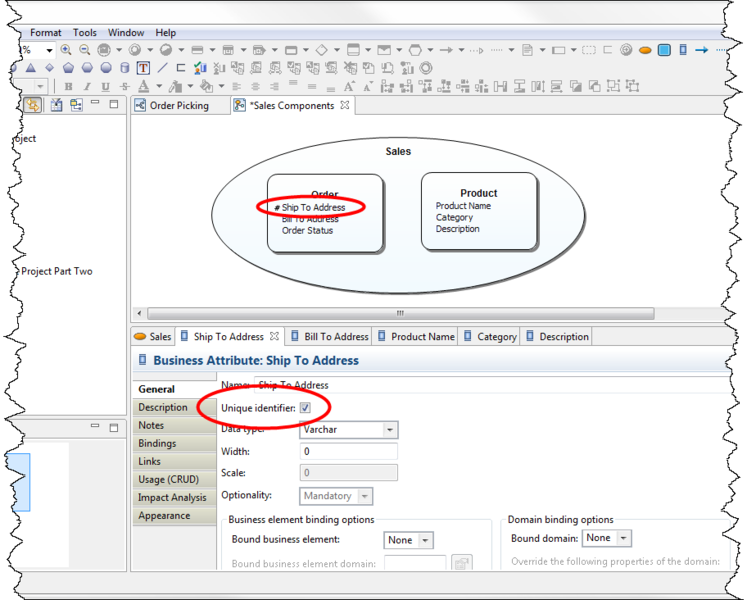
Task: Switch to the Sales Components tab
Action: point(293,105)
